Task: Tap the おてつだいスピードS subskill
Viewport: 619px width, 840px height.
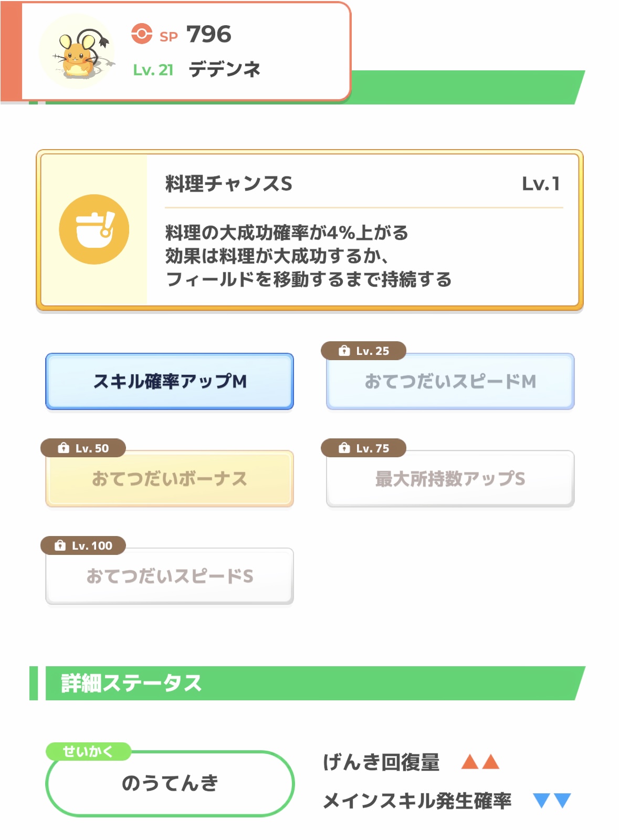Action: (170, 576)
